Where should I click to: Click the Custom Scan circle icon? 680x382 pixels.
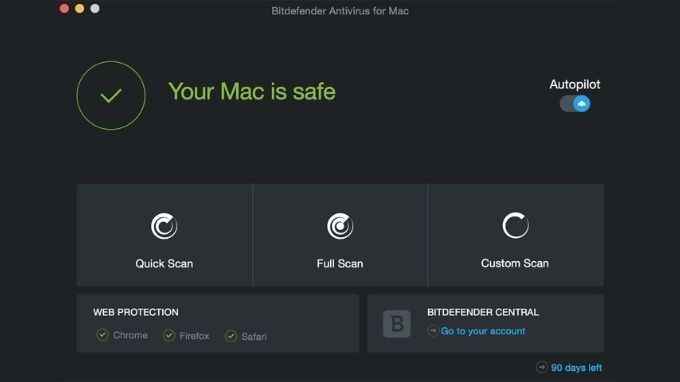515,225
